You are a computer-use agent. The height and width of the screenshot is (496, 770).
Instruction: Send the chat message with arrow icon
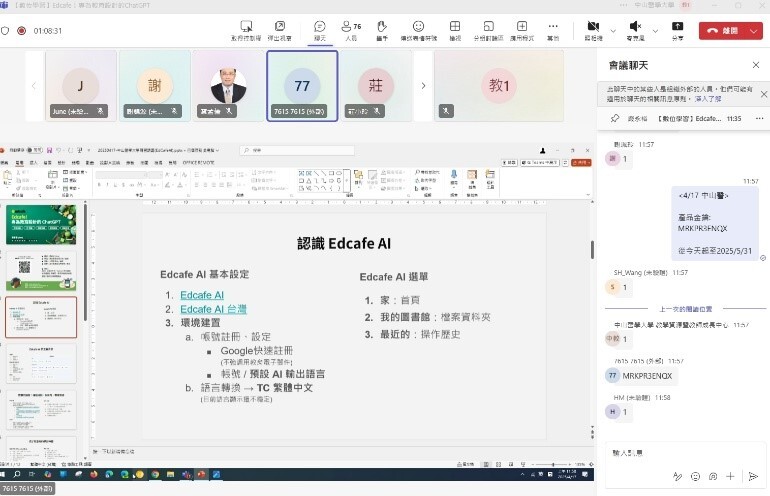coord(753,476)
